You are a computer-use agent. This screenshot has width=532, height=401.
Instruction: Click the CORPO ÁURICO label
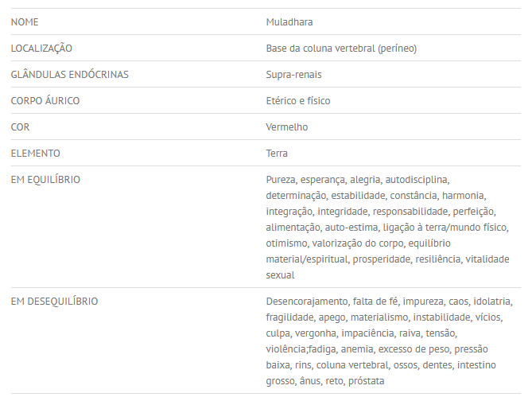coord(45,101)
